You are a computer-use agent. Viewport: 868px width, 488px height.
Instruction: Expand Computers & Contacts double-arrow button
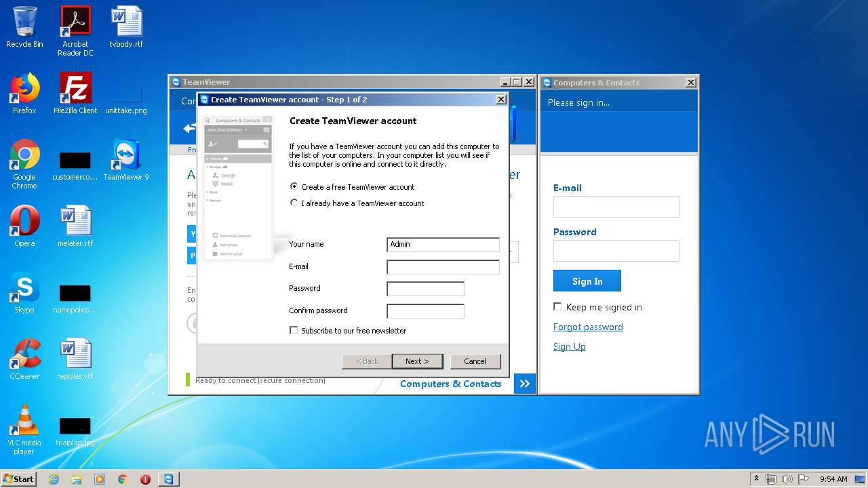coord(525,384)
